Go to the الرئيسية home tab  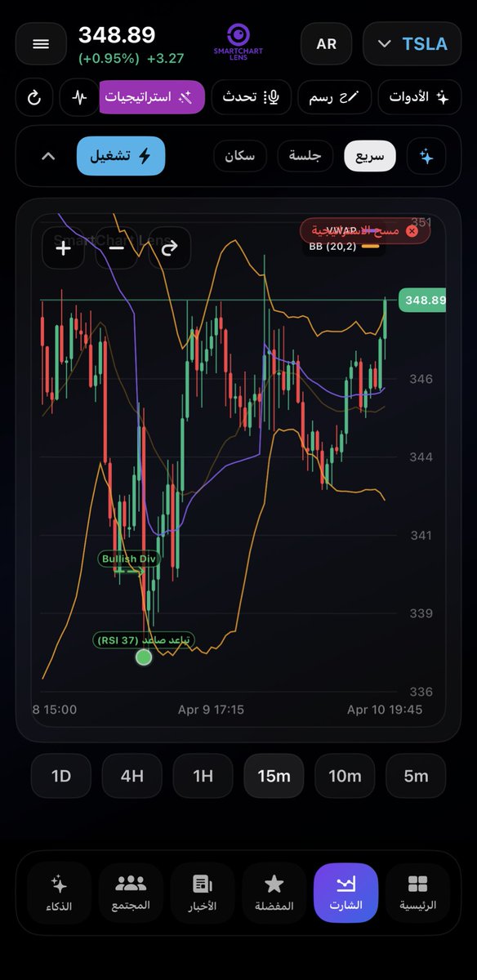[x=418, y=893]
